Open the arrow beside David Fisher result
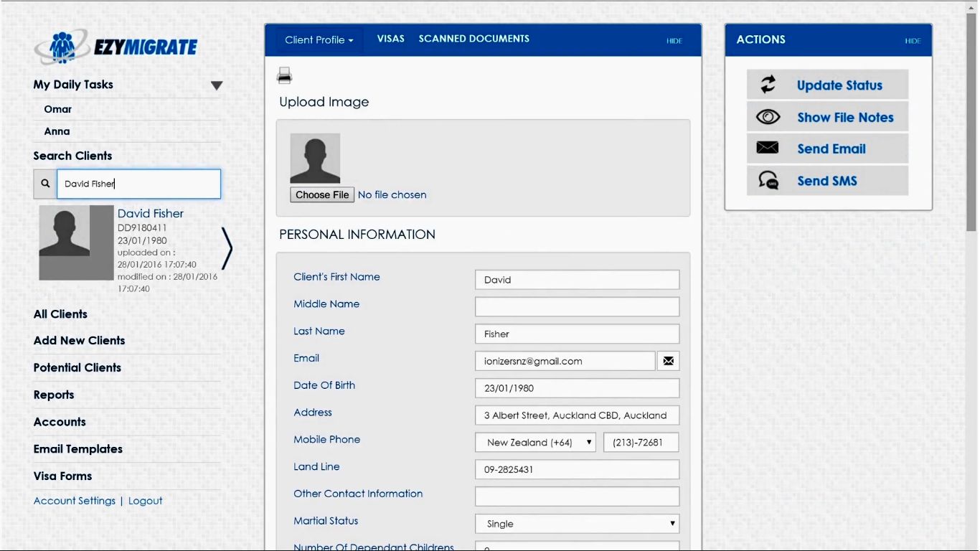Screen dimensions: 980x551 click(227, 248)
